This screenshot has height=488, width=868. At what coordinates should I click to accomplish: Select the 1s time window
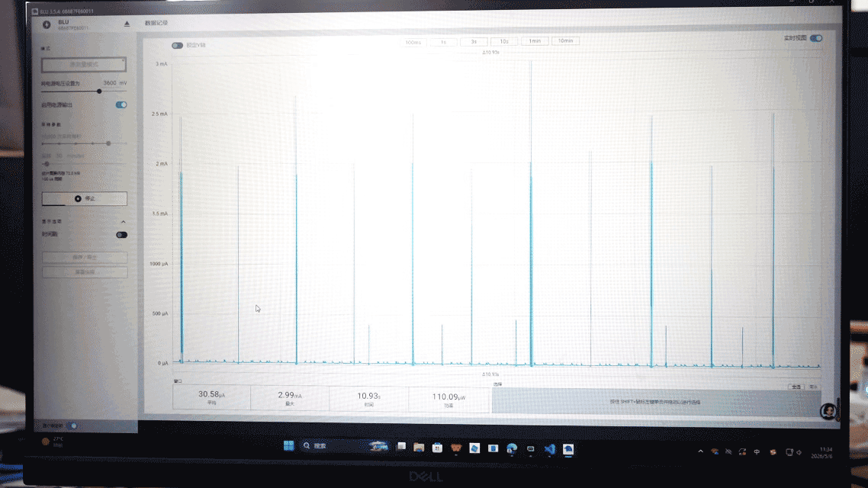(x=443, y=42)
